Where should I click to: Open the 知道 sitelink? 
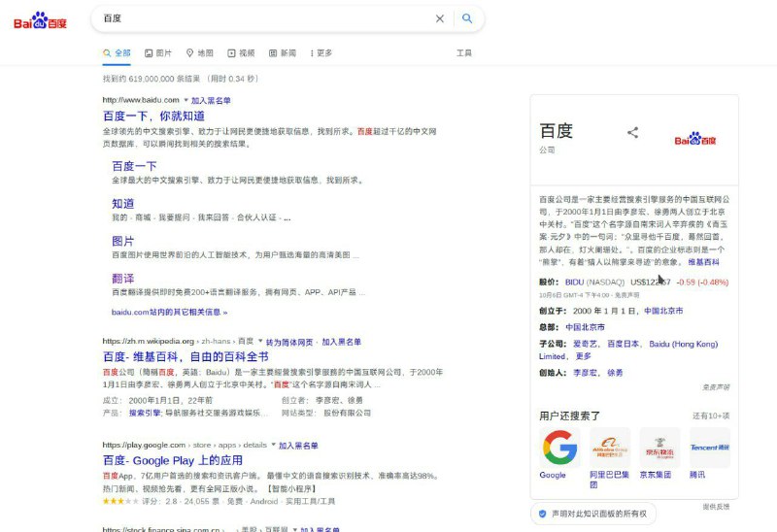tap(123, 204)
